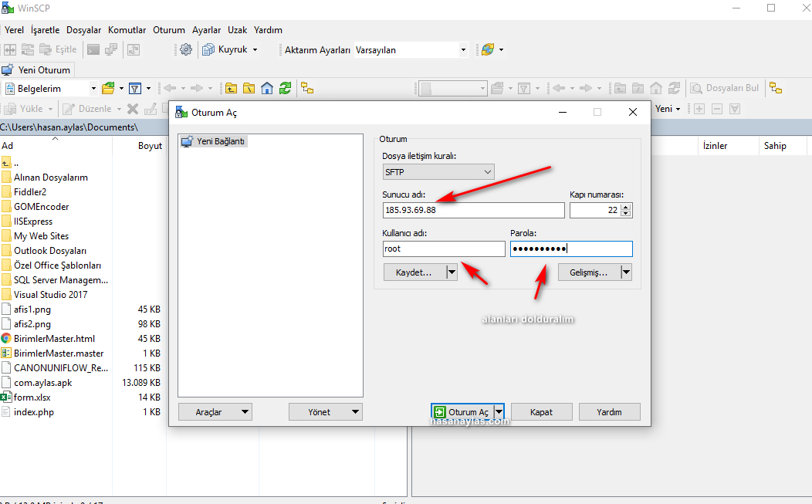Expand the Gelişmiş button dropdown arrow
Viewport: 812px width, 504px height.
coord(626,272)
